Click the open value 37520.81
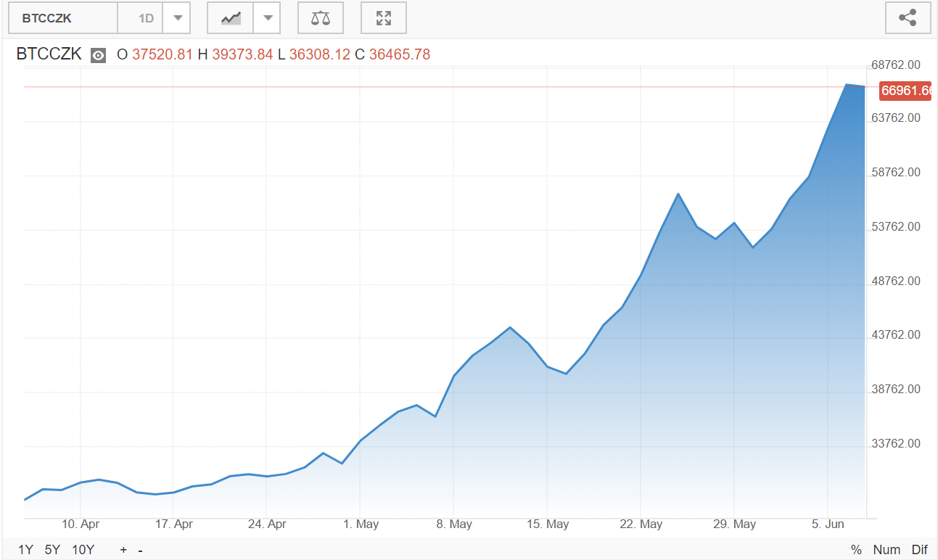Screen dimensions: 938x560 [162, 54]
